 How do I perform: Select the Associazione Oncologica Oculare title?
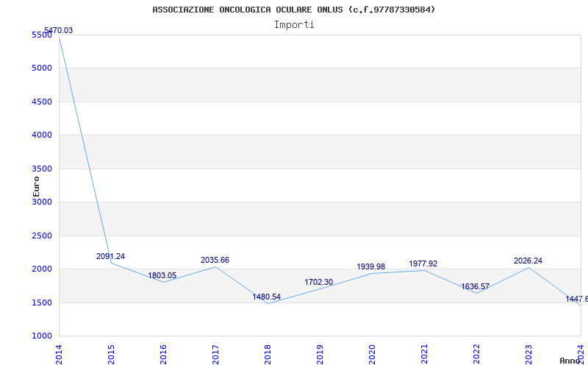pyautogui.click(x=294, y=10)
